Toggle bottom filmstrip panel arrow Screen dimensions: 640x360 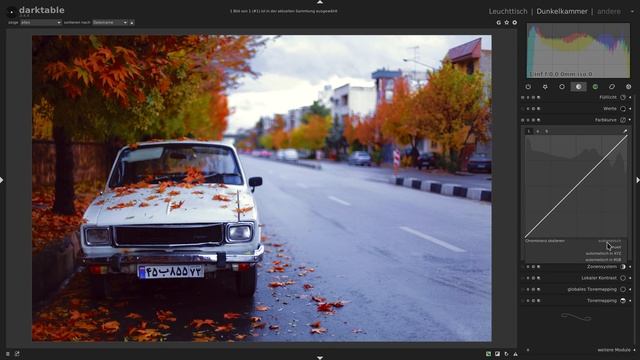point(320,358)
